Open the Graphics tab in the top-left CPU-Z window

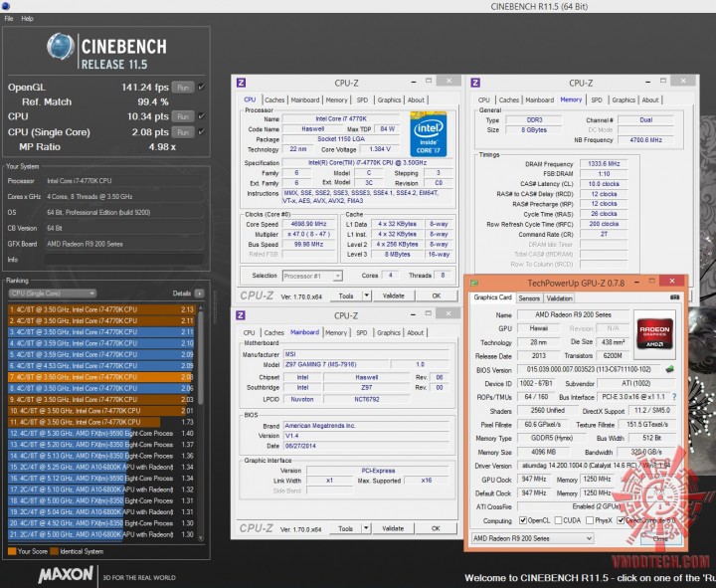[x=389, y=100]
